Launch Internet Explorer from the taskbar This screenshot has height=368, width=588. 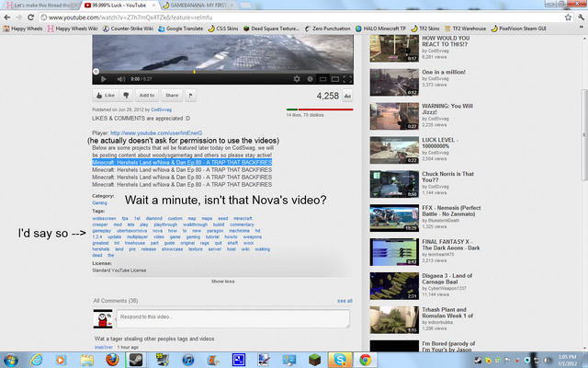[37, 360]
